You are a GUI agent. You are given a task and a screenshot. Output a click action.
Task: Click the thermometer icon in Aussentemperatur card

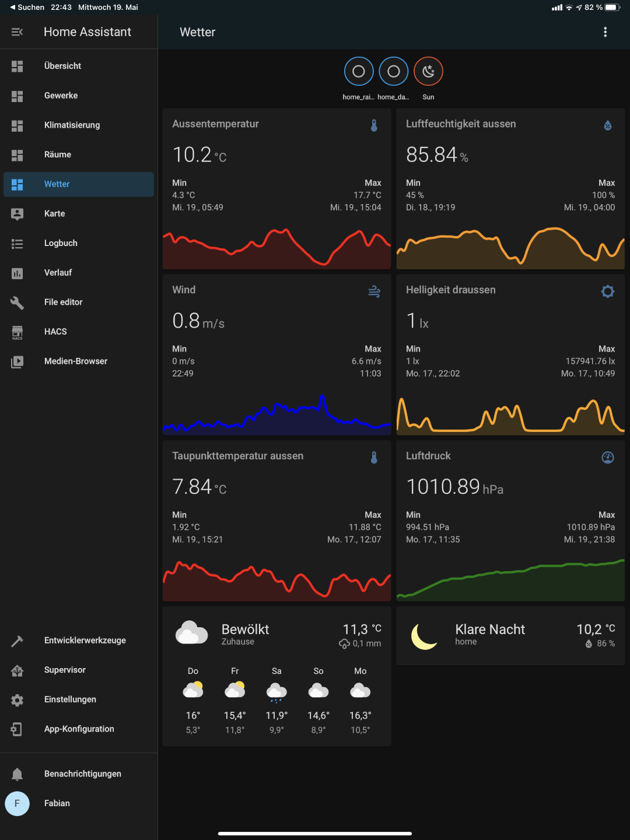pyautogui.click(x=374, y=125)
